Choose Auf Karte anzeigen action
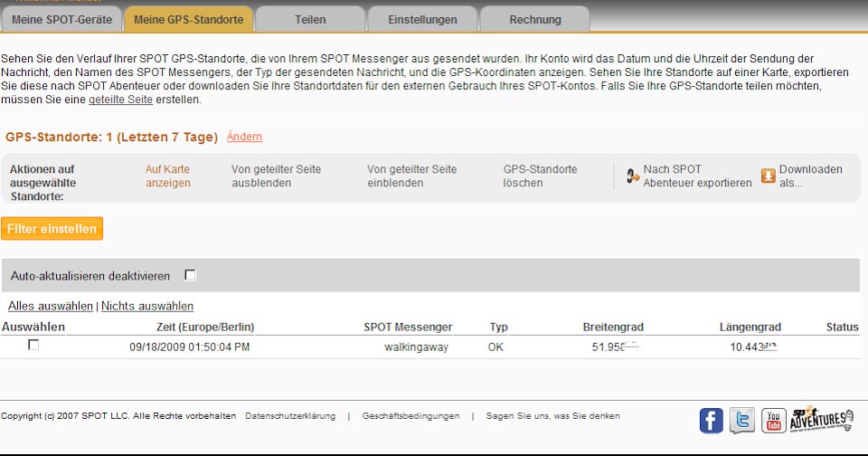 pyautogui.click(x=168, y=176)
